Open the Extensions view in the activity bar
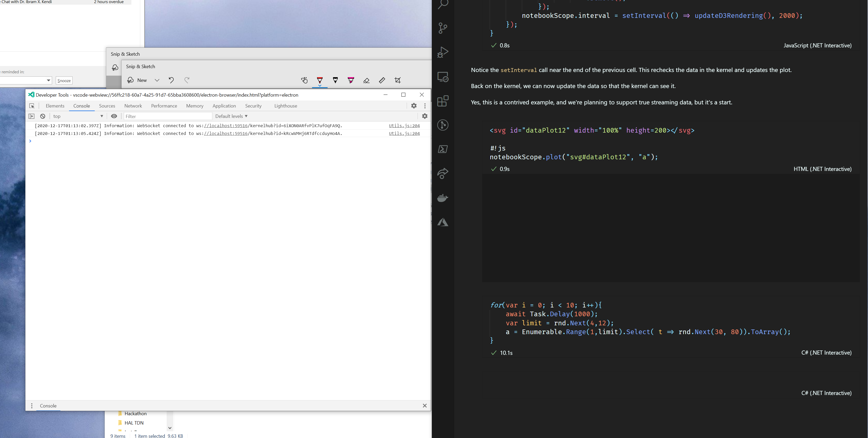Image resolution: width=868 pixels, height=438 pixels. coord(443,101)
